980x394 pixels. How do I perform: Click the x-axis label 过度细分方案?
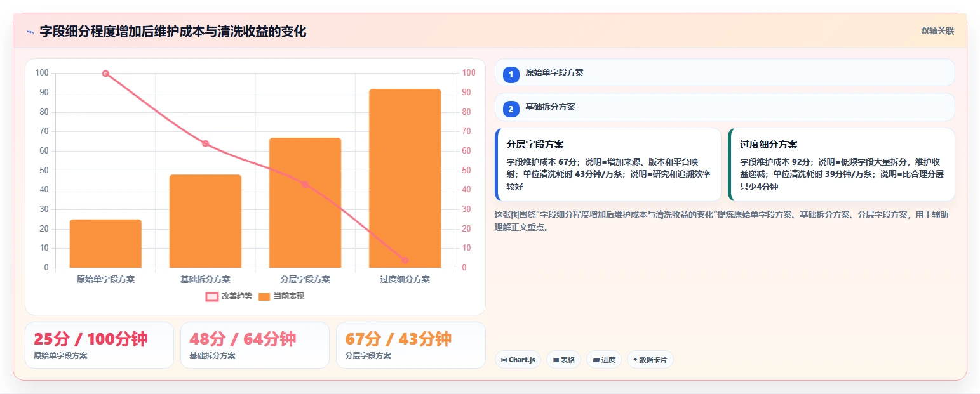click(x=405, y=279)
